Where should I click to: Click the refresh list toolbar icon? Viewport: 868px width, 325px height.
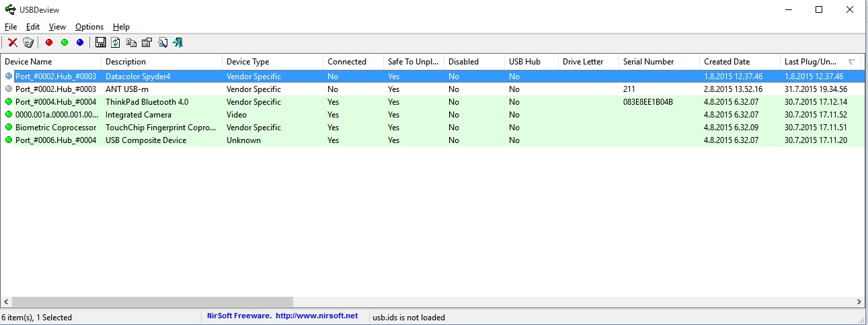click(x=116, y=42)
